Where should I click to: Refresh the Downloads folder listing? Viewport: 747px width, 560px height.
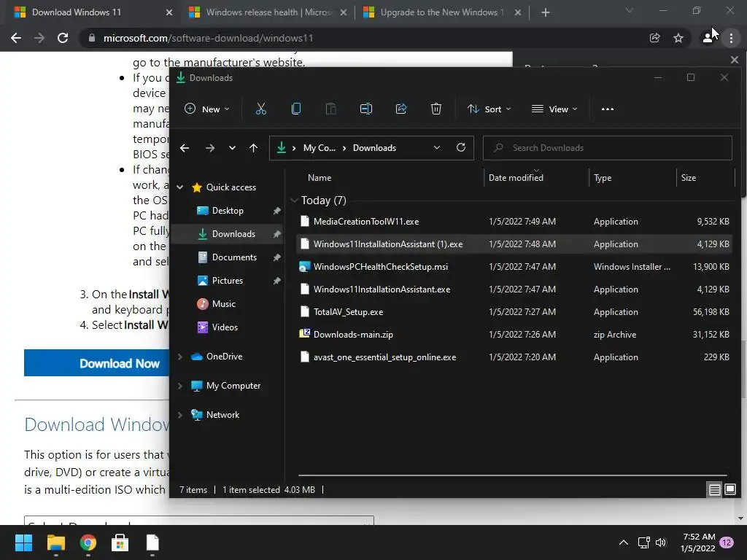(x=461, y=147)
